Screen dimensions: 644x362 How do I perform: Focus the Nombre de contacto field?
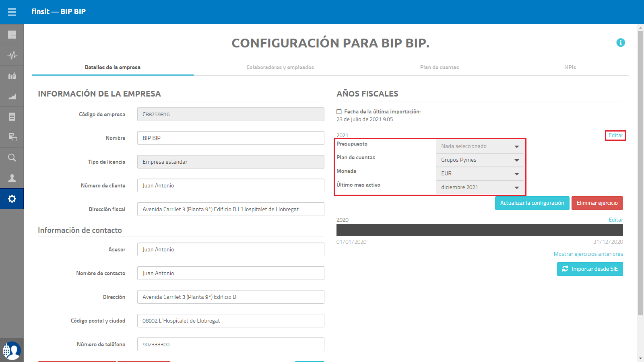(231, 273)
